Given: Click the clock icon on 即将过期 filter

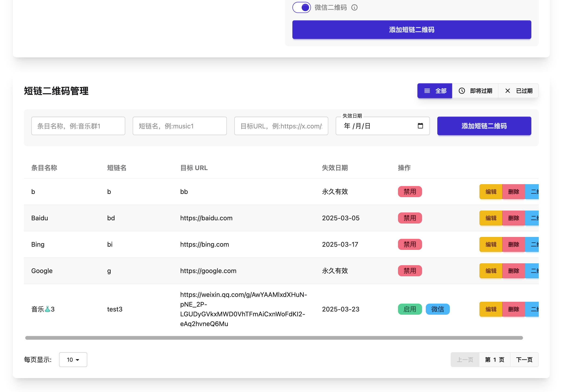Looking at the screenshot, I should (461, 91).
